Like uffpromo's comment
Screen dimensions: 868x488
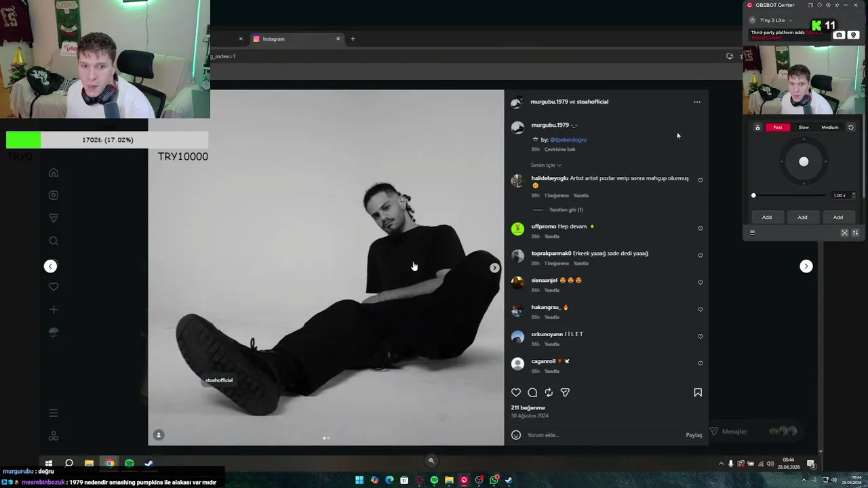click(701, 228)
